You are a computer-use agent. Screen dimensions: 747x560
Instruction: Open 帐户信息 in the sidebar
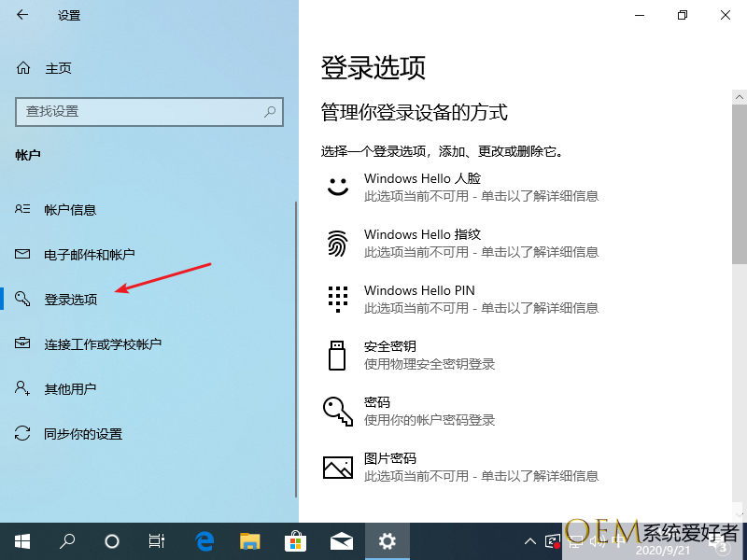[x=70, y=210]
